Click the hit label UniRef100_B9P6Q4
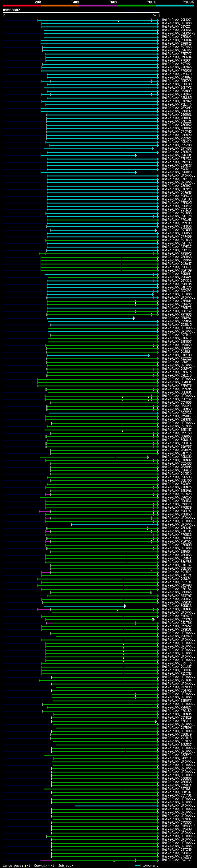The height and width of the screenshot is (868, 197). 177,551
